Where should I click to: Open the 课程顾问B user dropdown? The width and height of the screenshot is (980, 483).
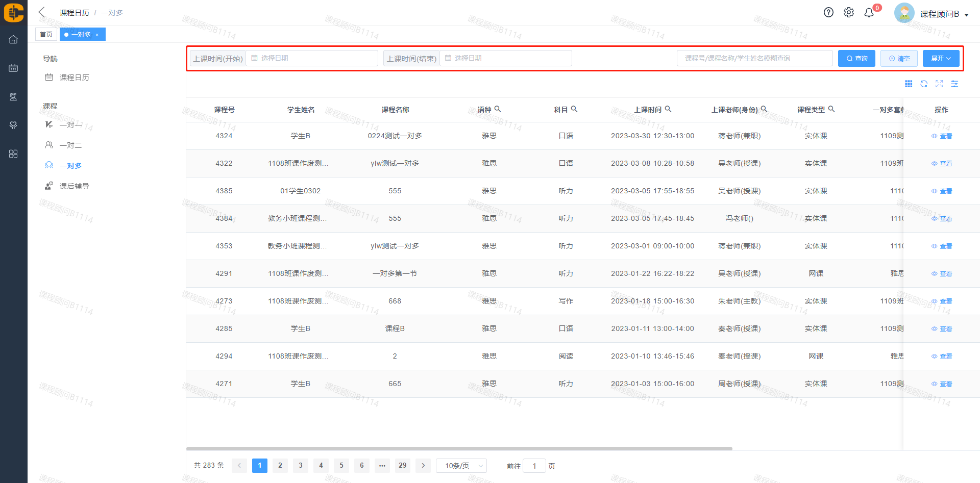pyautogui.click(x=943, y=14)
